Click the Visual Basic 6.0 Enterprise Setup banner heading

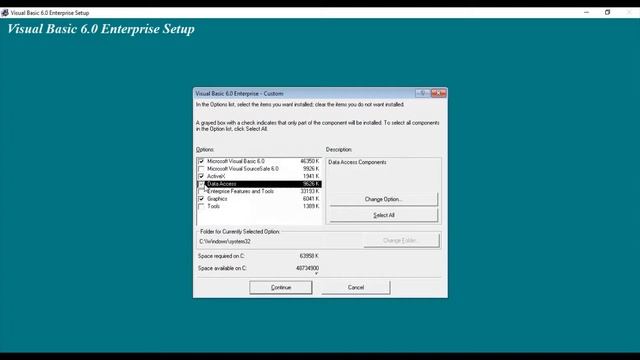pyautogui.click(x=101, y=29)
